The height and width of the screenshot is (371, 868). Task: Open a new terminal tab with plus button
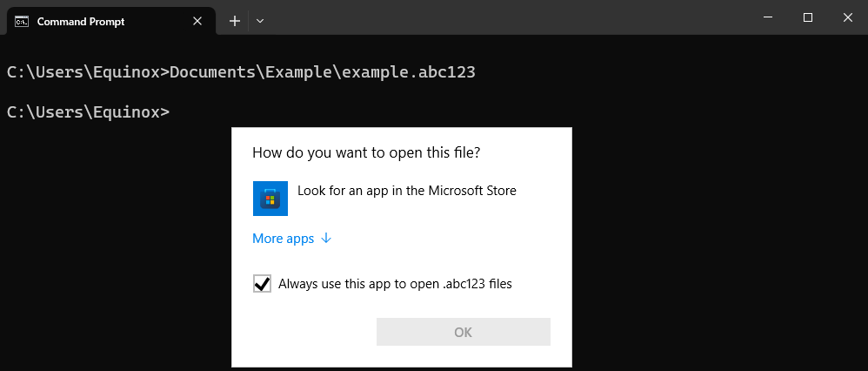pyautogui.click(x=235, y=21)
